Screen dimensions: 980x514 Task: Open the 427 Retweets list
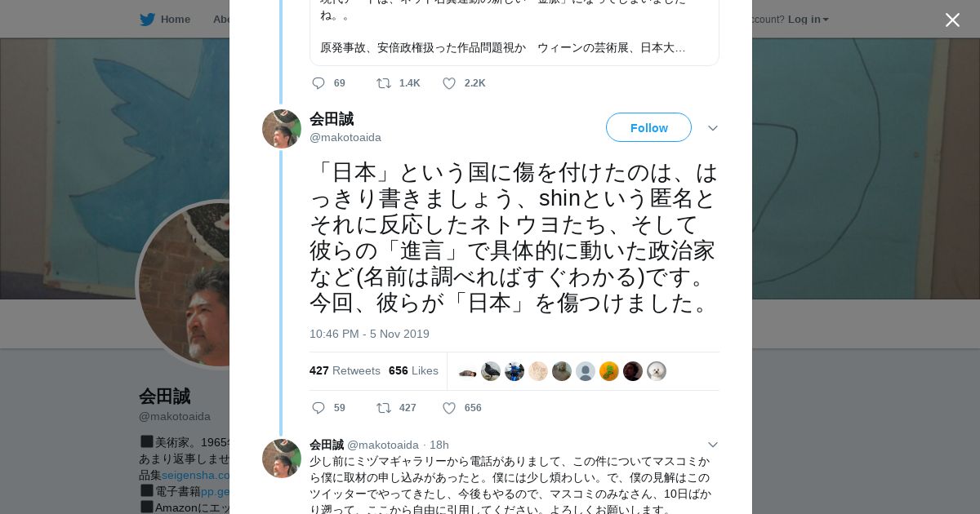[x=345, y=370]
